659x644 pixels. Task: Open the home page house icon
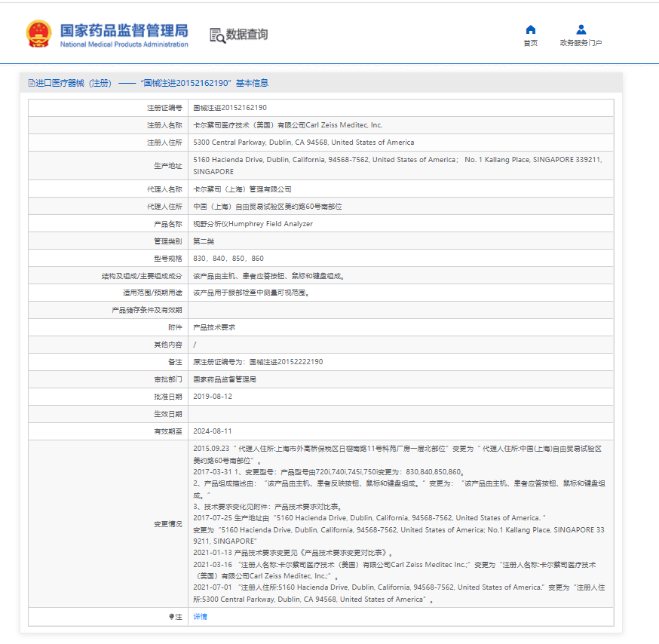coord(530,29)
